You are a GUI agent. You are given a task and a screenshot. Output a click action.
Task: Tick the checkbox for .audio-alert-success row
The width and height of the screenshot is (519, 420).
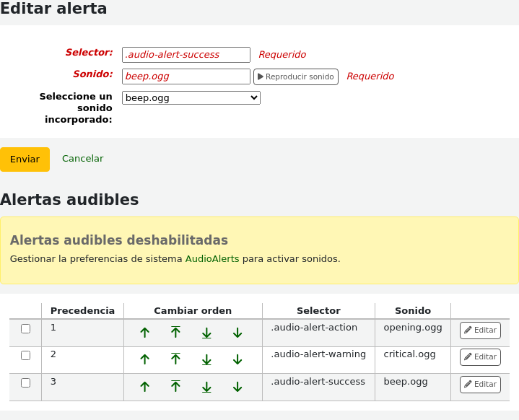pyautogui.click(x=26, y=383)
